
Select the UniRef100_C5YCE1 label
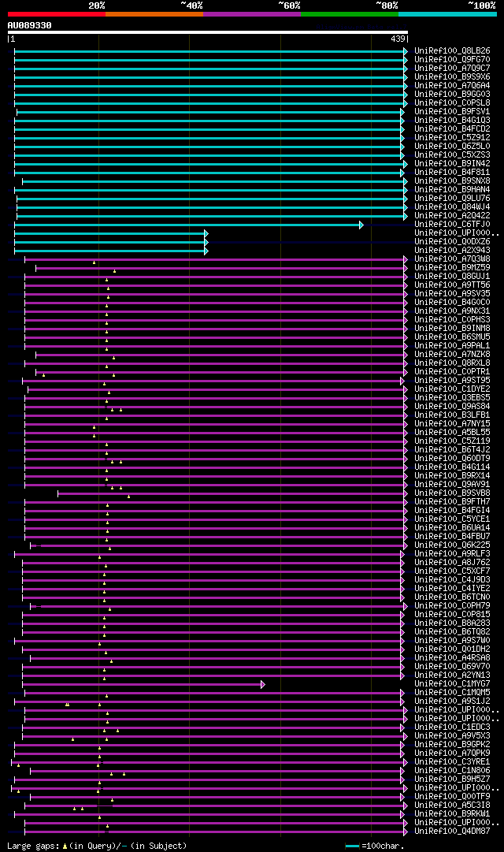pyautogui.click(x=452, y=520)
